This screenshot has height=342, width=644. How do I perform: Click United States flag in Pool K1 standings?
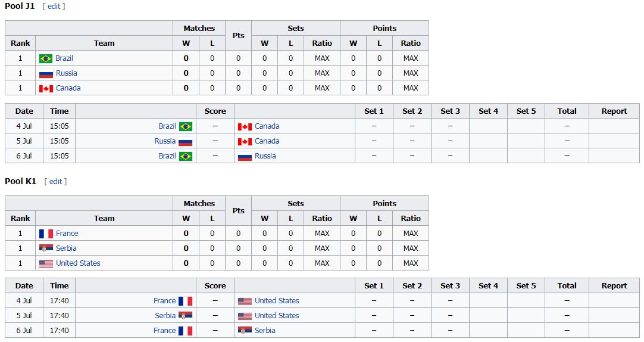coord(46,263)
